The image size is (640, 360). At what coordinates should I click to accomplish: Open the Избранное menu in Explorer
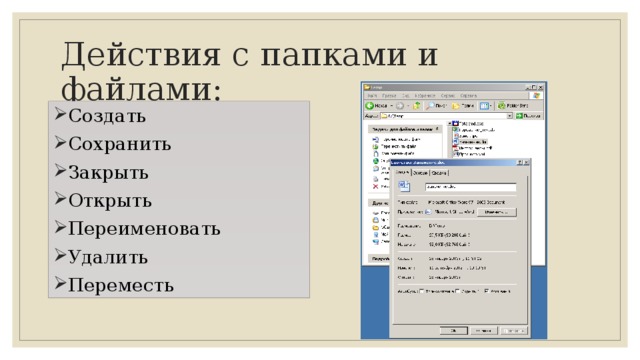click(425, 96)
